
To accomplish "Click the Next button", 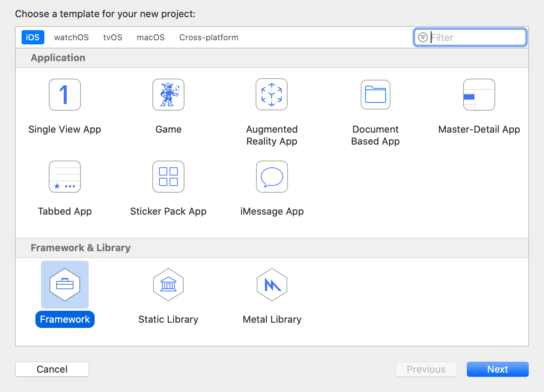I will [x=498, y=369].
